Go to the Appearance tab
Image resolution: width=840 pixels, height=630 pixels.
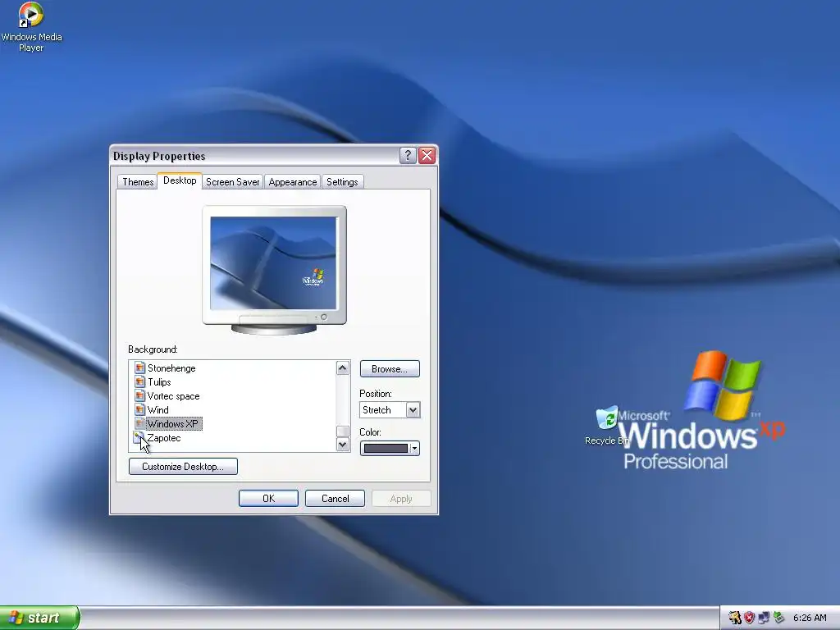tap(293, 182)
